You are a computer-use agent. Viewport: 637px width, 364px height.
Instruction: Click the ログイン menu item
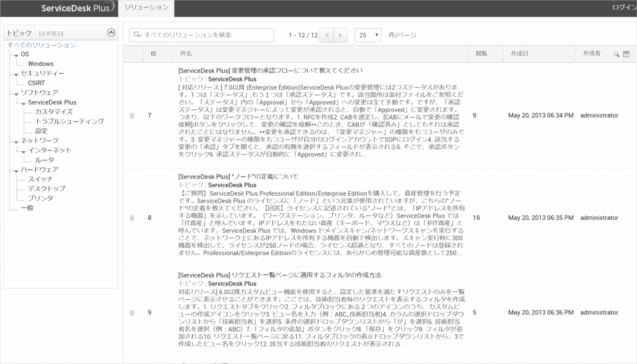624,7
